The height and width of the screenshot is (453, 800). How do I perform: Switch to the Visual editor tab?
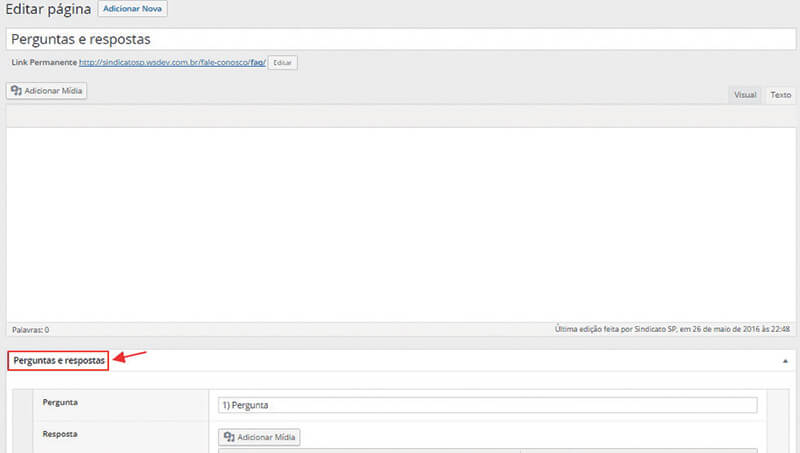click(745, 95)
